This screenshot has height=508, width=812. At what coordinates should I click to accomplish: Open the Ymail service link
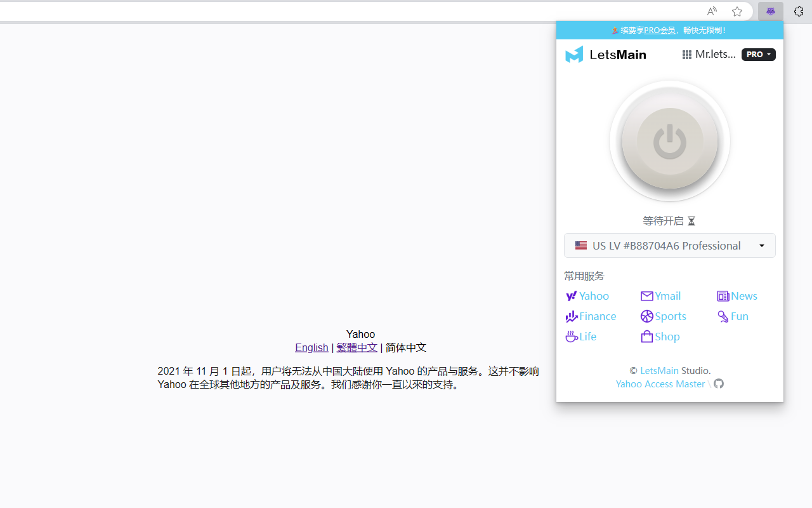tap(660, 296)
